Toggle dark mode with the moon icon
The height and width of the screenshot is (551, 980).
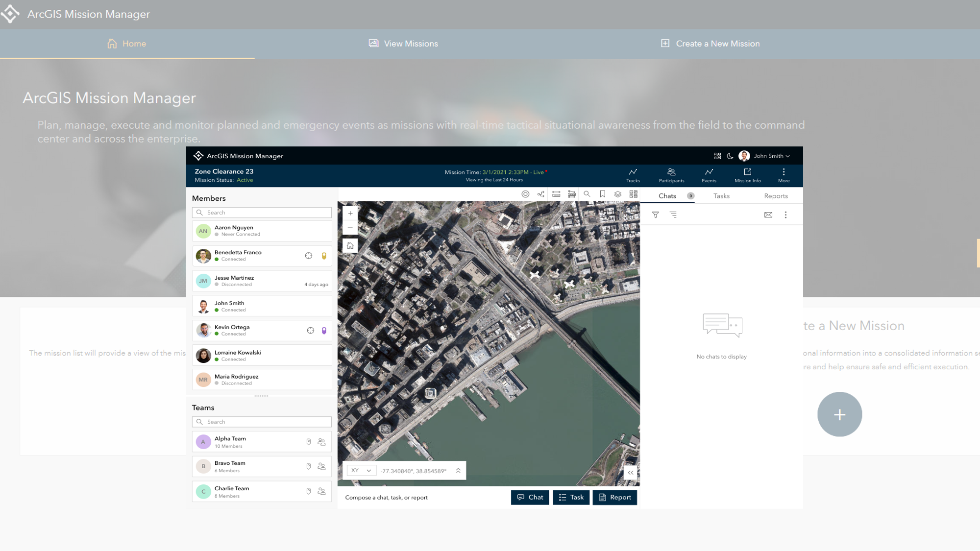coord(730,156)
